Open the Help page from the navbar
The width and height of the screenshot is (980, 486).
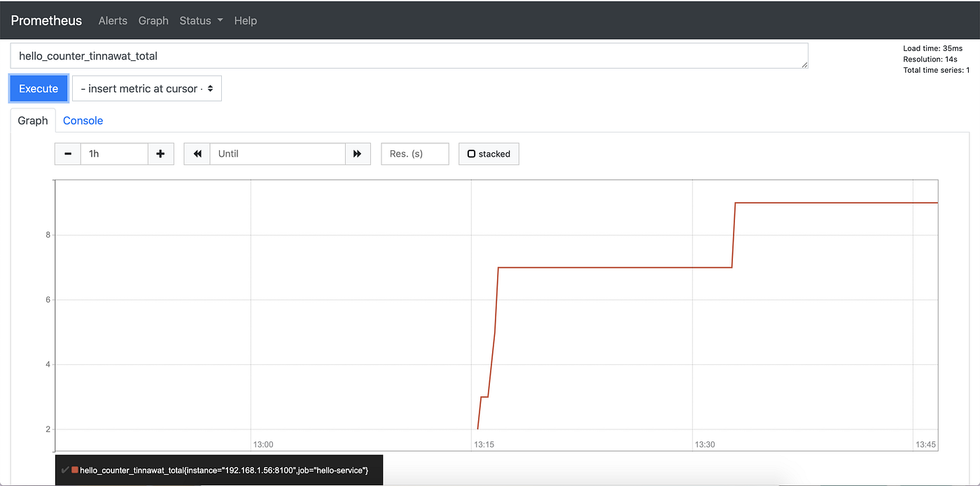pos(246,20)
